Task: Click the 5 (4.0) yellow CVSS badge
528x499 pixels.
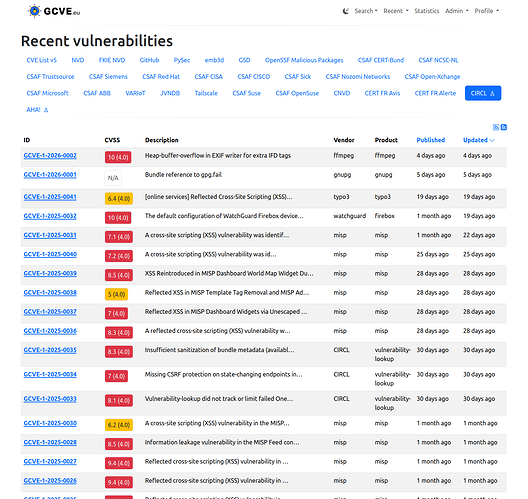Action: [x=117, y=295]
